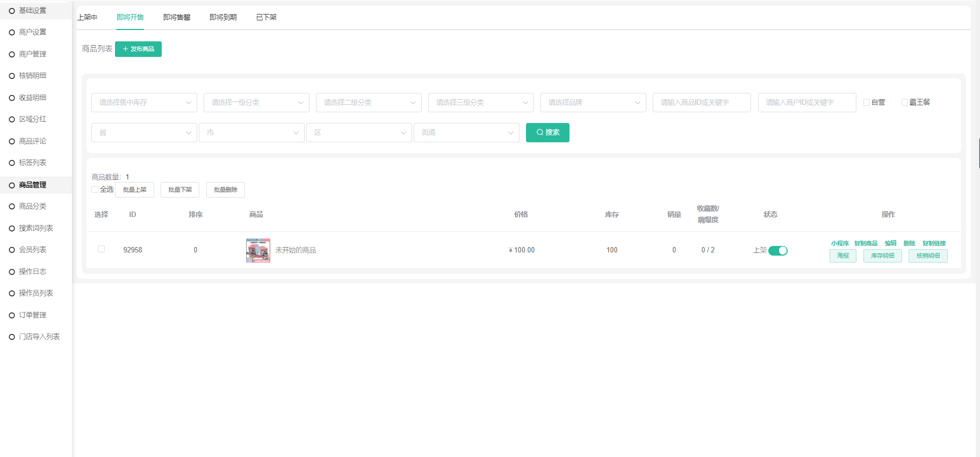Switch to the 已下架 tab
980x457 pixels.
coord(266,17)
